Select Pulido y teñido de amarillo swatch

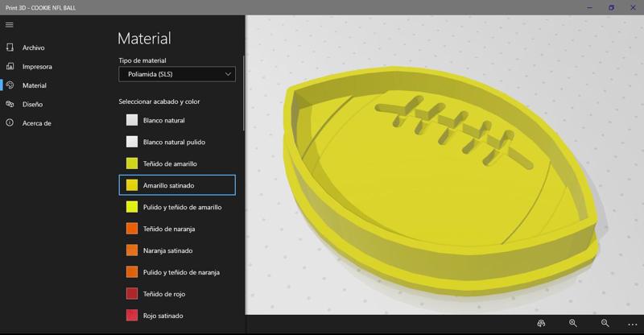pos(132,207)
